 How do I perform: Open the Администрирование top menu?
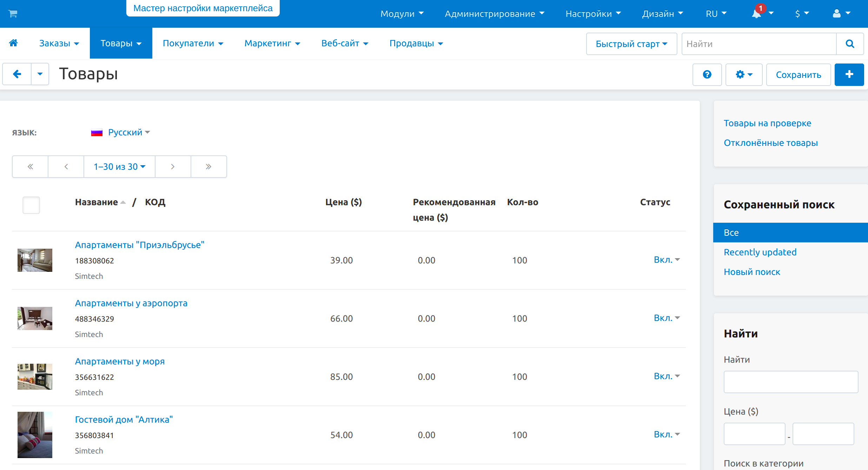click(x=494, y=14)
